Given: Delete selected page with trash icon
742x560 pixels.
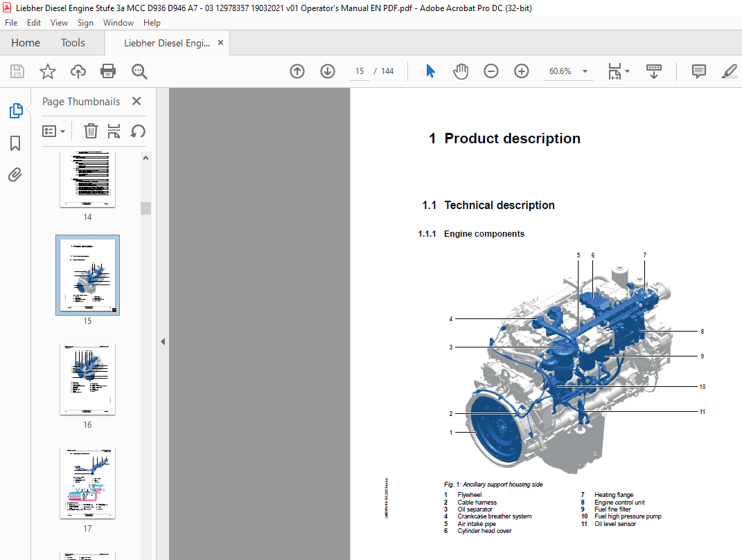Looking at the screenshot, I should 91,131.
